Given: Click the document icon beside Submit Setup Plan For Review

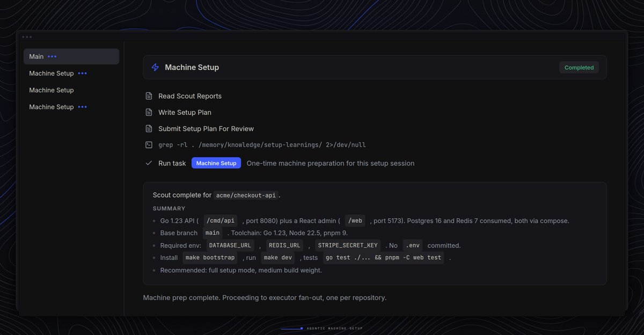Looking at the screenshot, I should pyautogui.click(x=149, y=129).
